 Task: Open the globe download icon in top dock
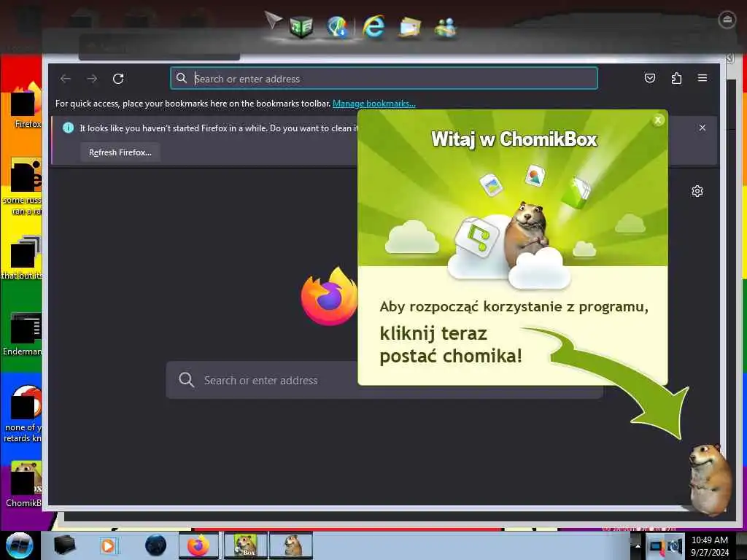(x=338, y=27)
